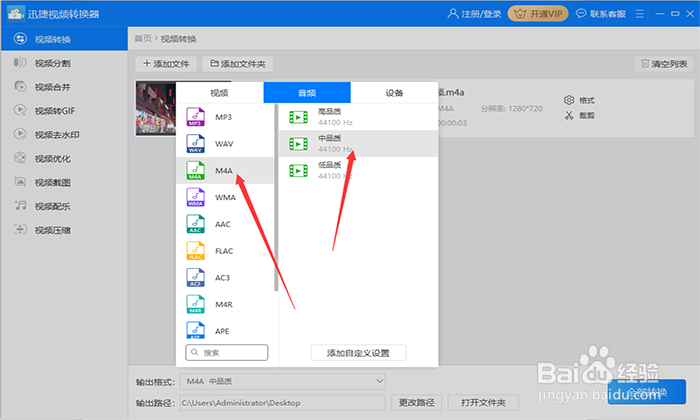Select the APE format icon

[x=196, y=330]
